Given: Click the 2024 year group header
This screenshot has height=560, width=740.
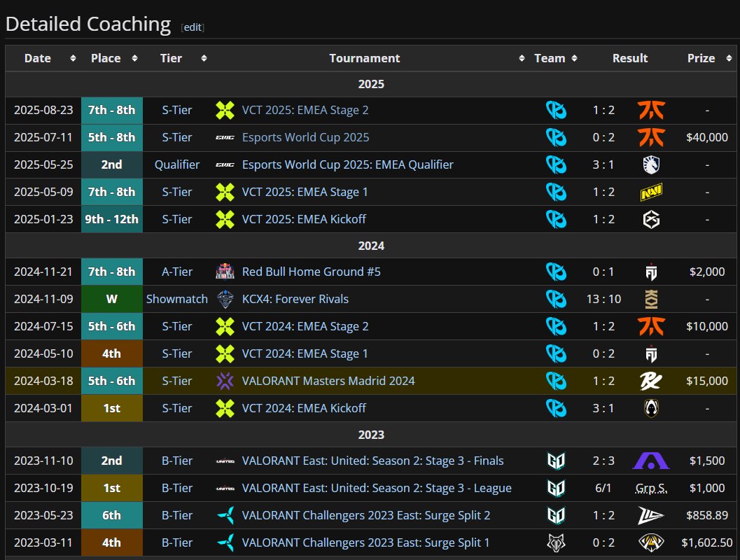Looking at the screenshot, I should 371,246.
